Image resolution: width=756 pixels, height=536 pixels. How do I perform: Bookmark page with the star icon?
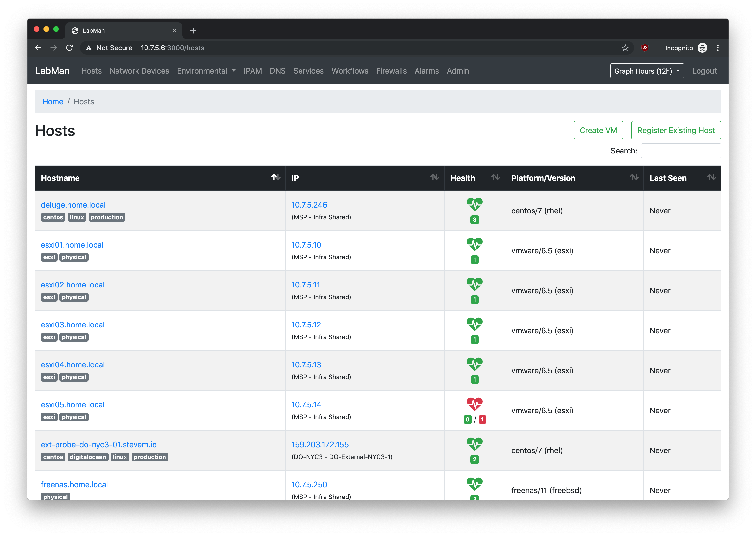pos(625,48)
